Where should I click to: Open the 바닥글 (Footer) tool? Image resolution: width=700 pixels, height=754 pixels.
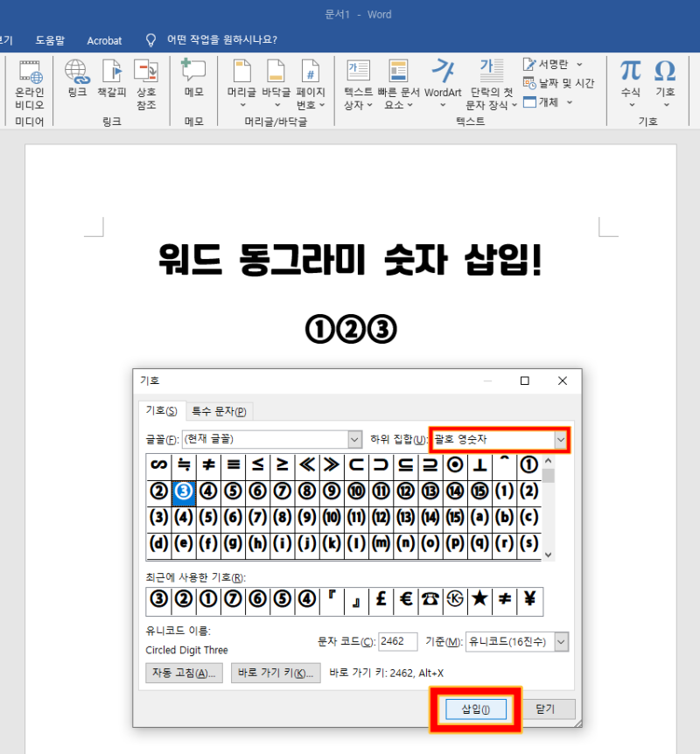(x=276, y=79)
